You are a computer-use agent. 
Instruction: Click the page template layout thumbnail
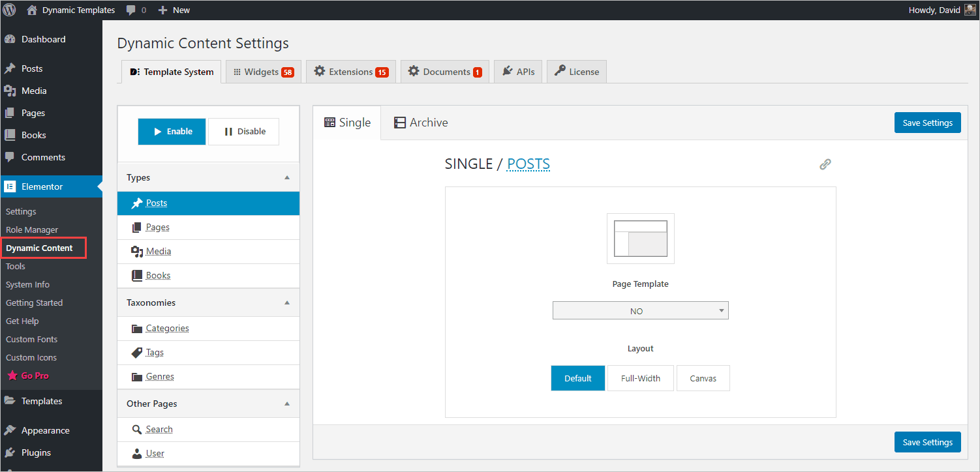640,239
